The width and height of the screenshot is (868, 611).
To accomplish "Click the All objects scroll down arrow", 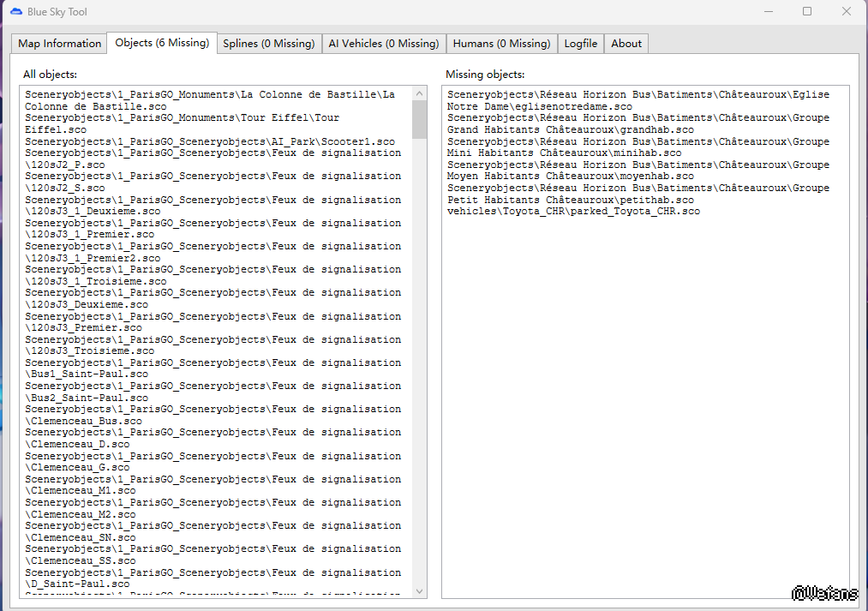I will (420, 591).
